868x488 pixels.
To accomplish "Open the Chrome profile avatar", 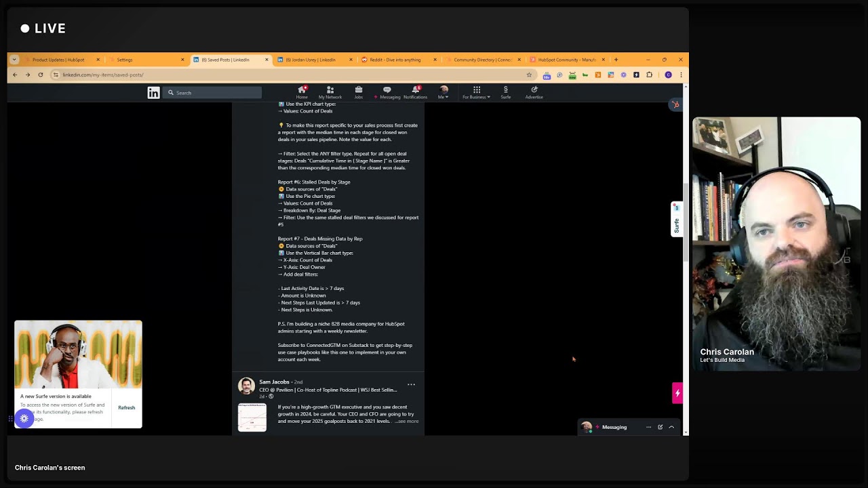I will coord(668,75).
